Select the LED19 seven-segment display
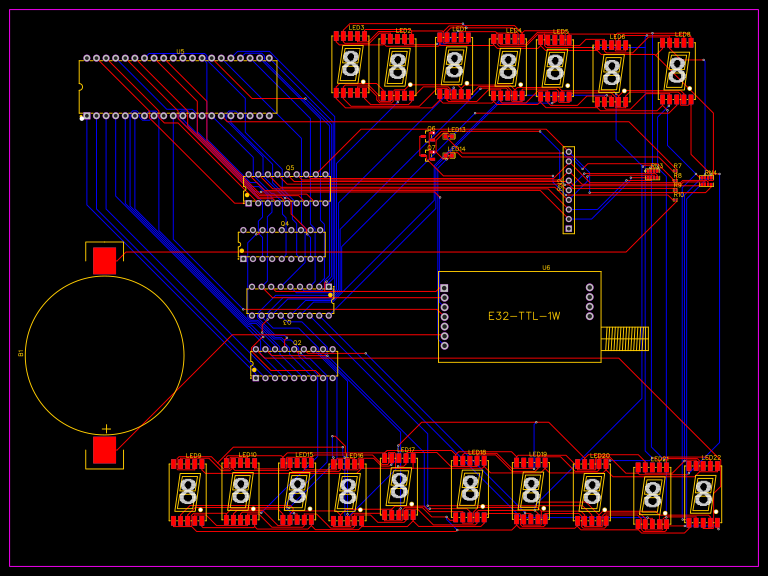This screenshot has height=576, width=768. (x=531, y=491)
